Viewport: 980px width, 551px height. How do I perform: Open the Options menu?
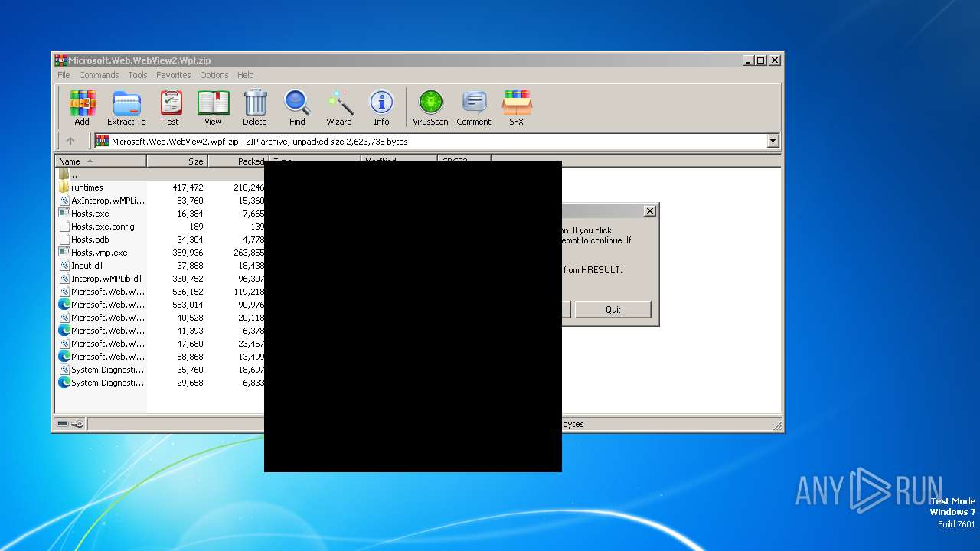pyautogui.click(x=214, y=75)
